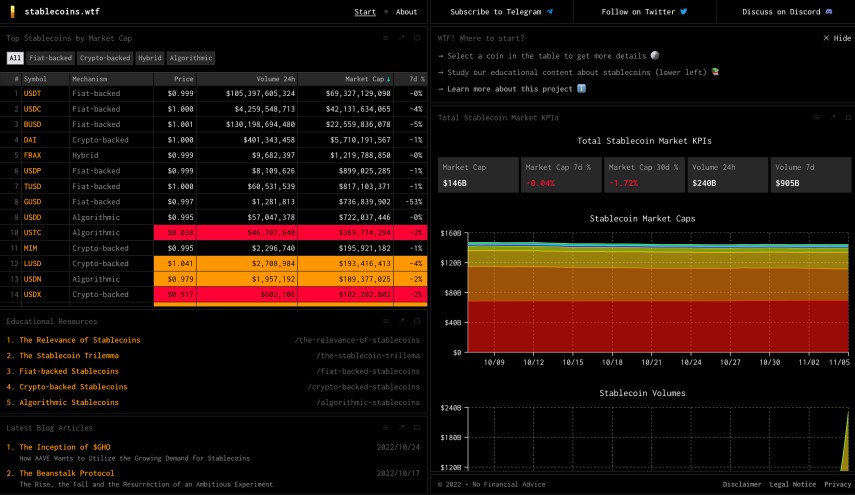The height and width of the screenshot is (495, 855).
Task: Click the Twitter bird icon
Action: (684, 12)
